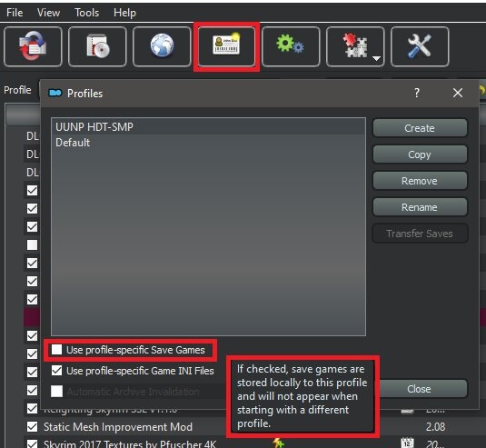Viewport: 486px width, 448px height.
Task: Open the wrench and screwdriver Settings icon
Action: pos(420,46)
